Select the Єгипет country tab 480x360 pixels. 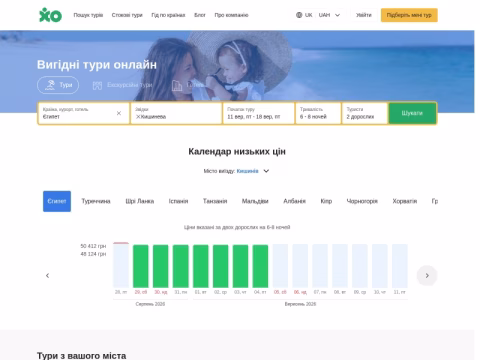(x=57, y=201)
